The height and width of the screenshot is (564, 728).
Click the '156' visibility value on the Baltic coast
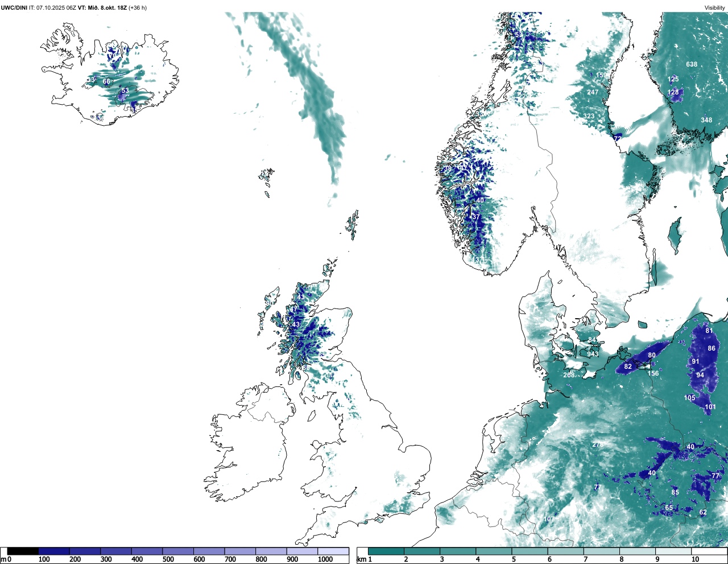(653, 373)
